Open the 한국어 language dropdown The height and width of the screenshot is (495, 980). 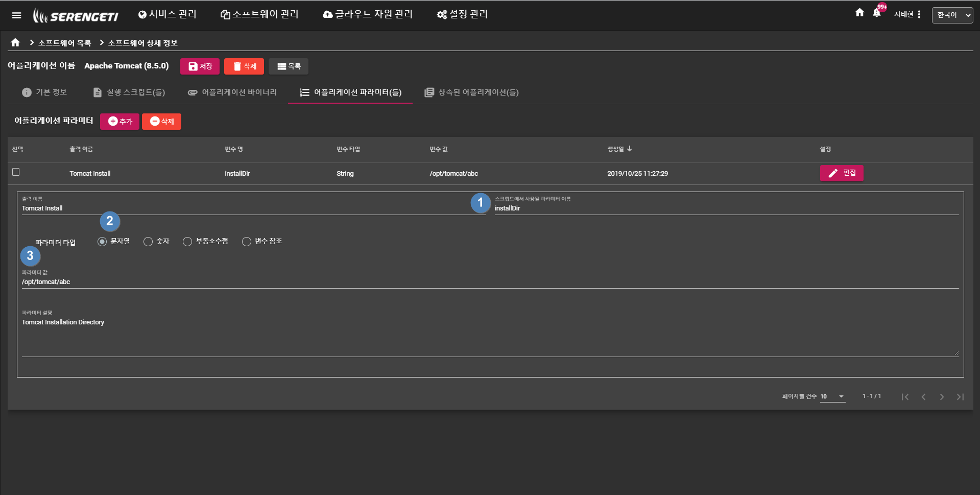point(952,15)
